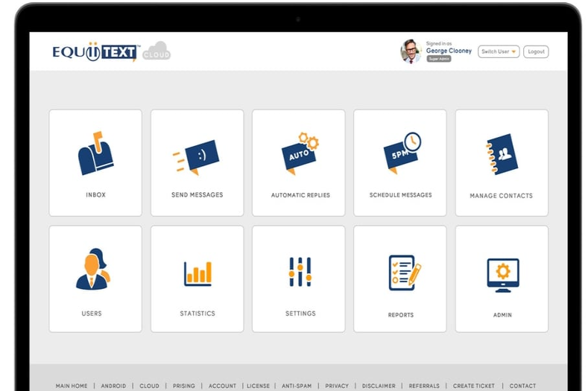Viewport: 588px width, 391px height.
Task: Open the Contact footer link
Action: tap(522, 386)
